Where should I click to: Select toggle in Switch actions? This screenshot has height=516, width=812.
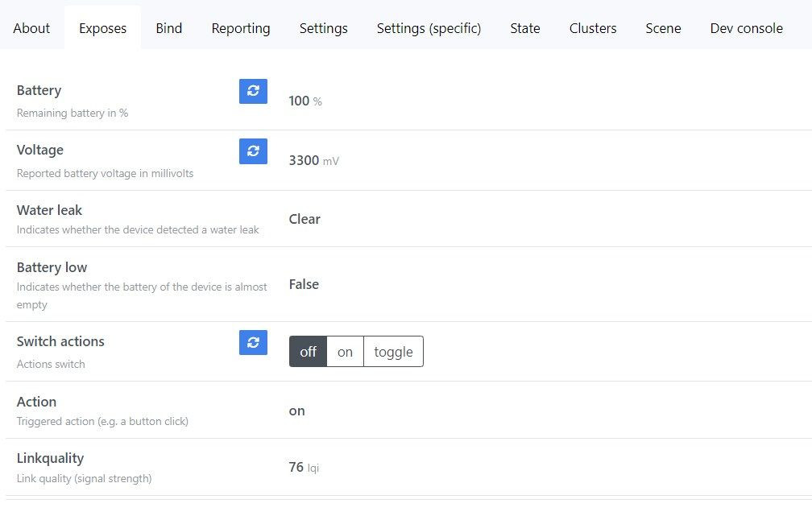coord(393,352)
